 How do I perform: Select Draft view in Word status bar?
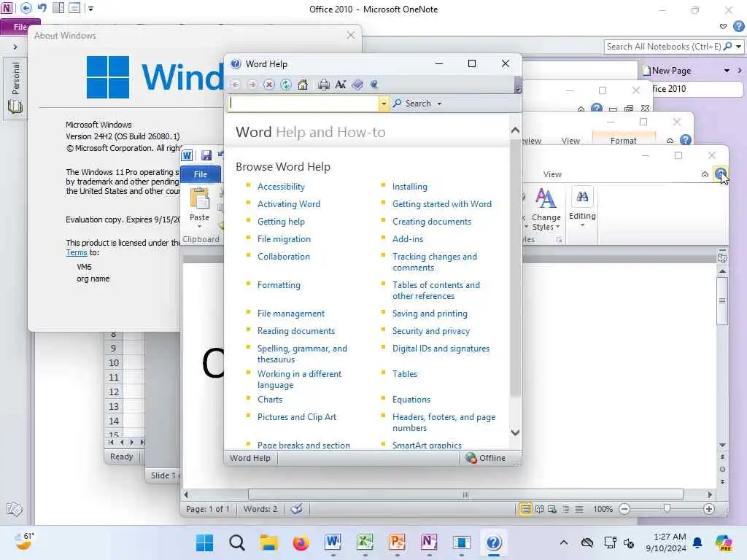pyautogui.click(x=578, y=509)
